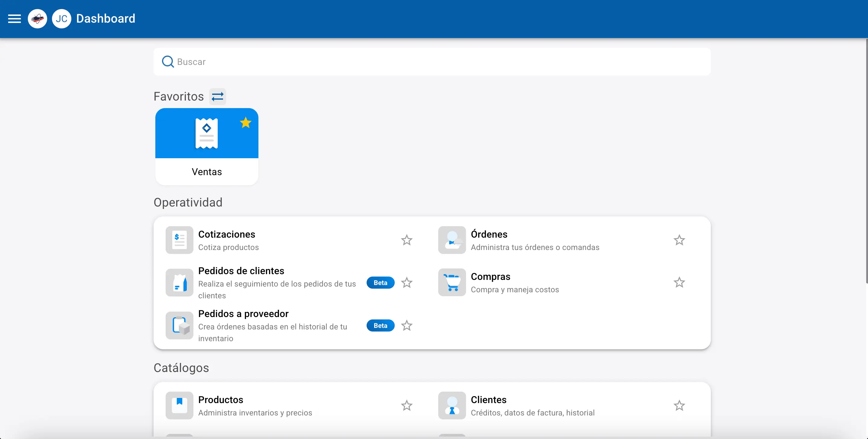The image size is (868, 439).
Task: Go to Órdenes module
Action: pyautogui.click(x=489, y=234)
